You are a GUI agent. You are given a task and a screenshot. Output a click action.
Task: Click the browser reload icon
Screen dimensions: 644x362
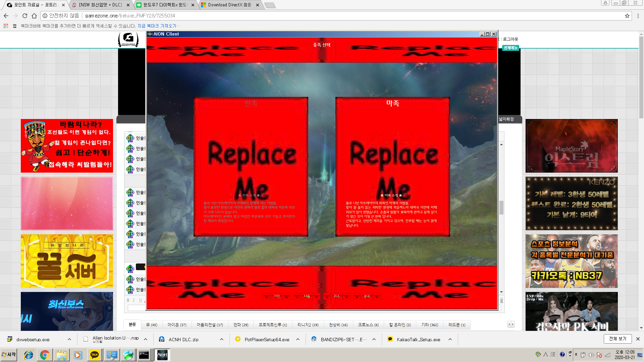coord(25,16)
